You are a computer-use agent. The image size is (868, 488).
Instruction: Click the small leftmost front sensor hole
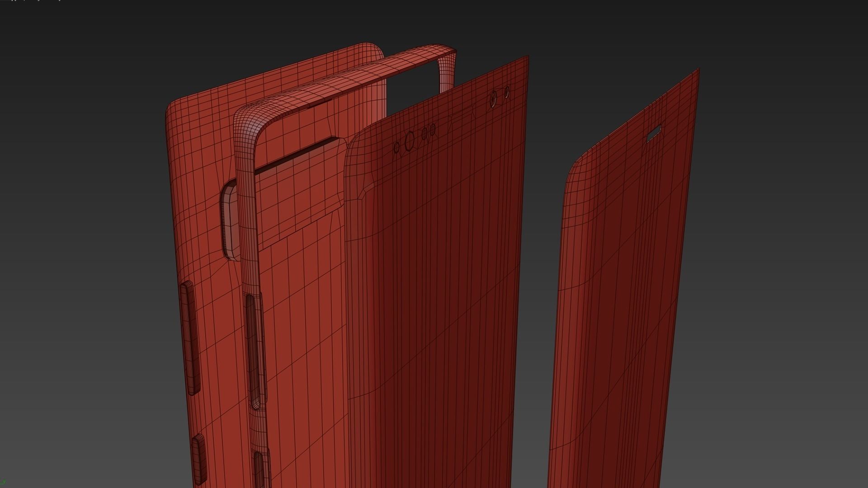click(x=397, y=148)
